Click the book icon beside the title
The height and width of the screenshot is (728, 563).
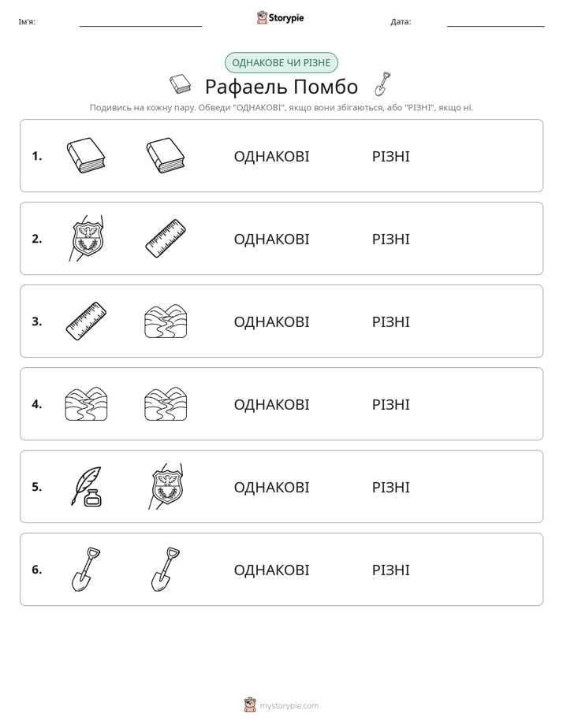point(181,84)
